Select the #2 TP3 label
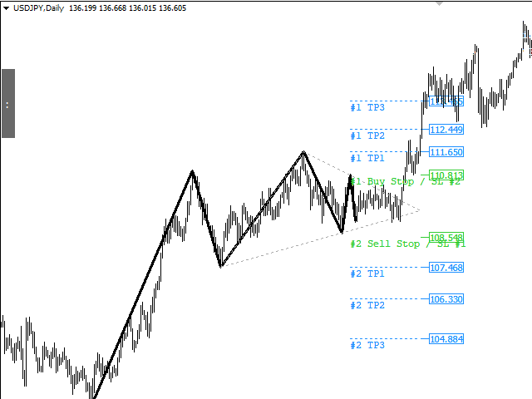 [367, 345]
